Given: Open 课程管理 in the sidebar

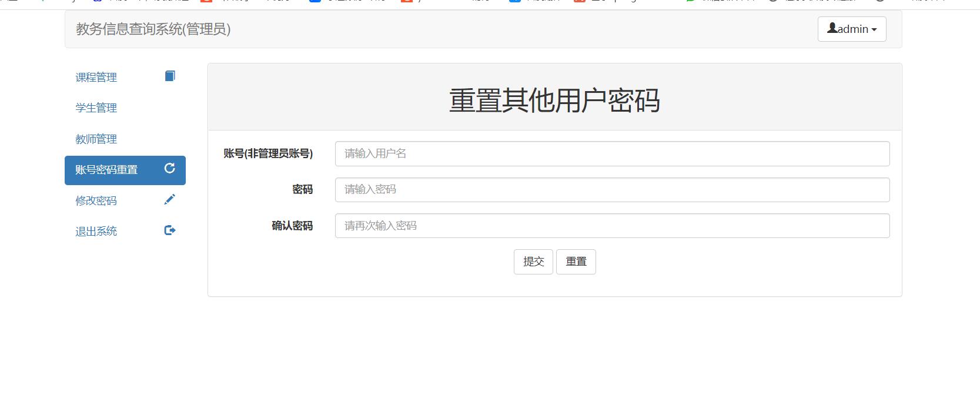Looking at the screenshot, I should 125,77.
